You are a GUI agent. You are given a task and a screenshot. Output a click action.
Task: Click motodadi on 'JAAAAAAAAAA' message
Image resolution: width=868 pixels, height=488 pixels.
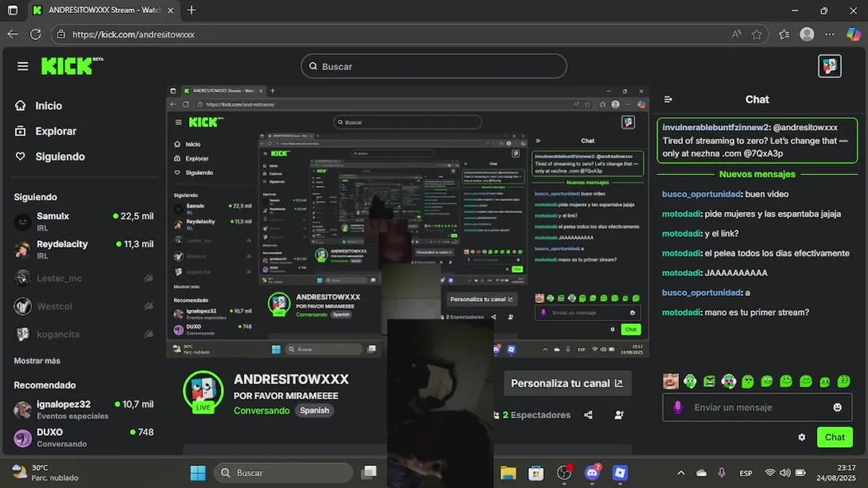point(681,272)
